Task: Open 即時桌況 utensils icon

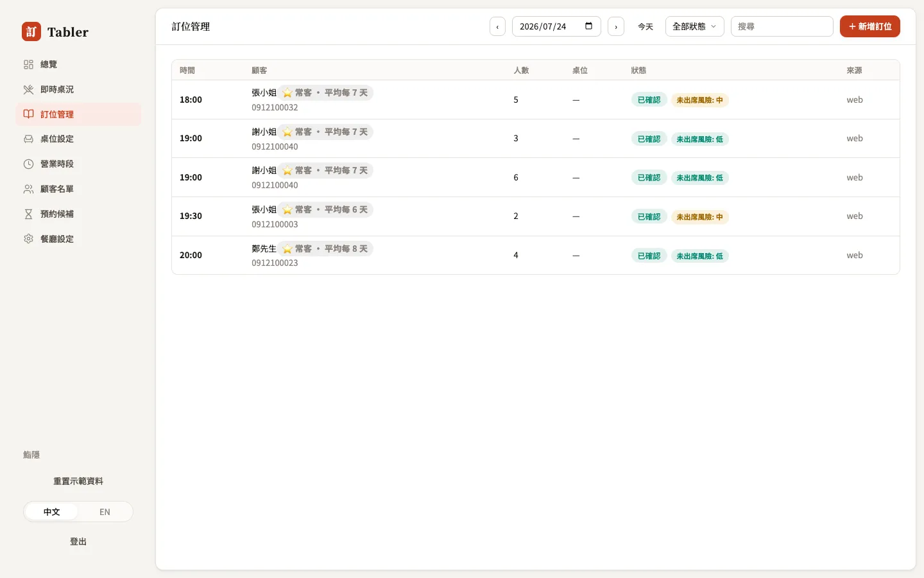Action: pos(28,89)
